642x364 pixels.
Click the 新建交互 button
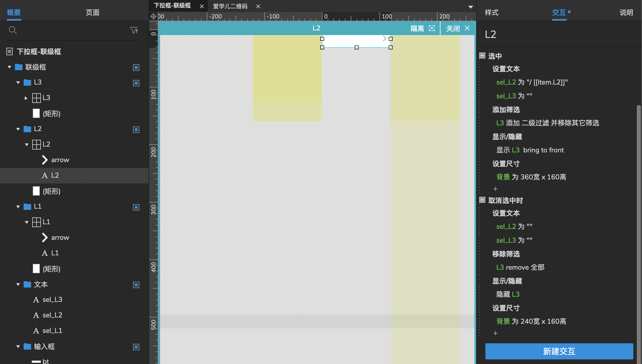coord(559,351)
